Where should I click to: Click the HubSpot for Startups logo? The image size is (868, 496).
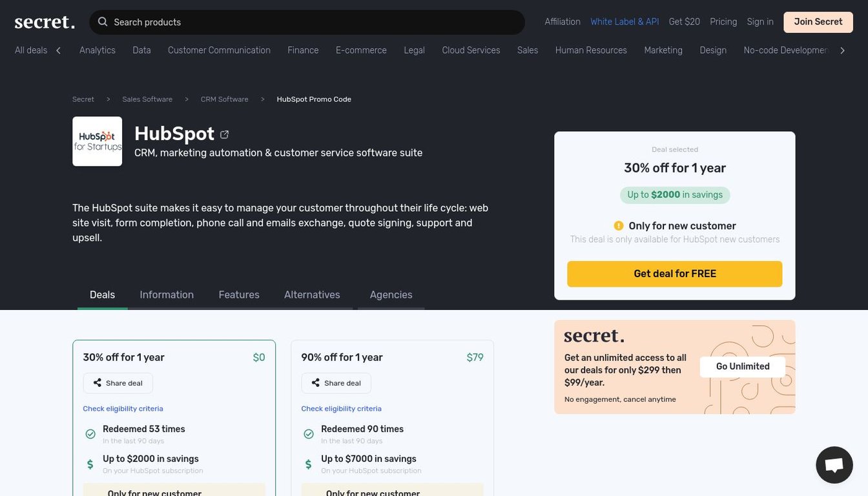pyautogui.click(x=97, y=141)
